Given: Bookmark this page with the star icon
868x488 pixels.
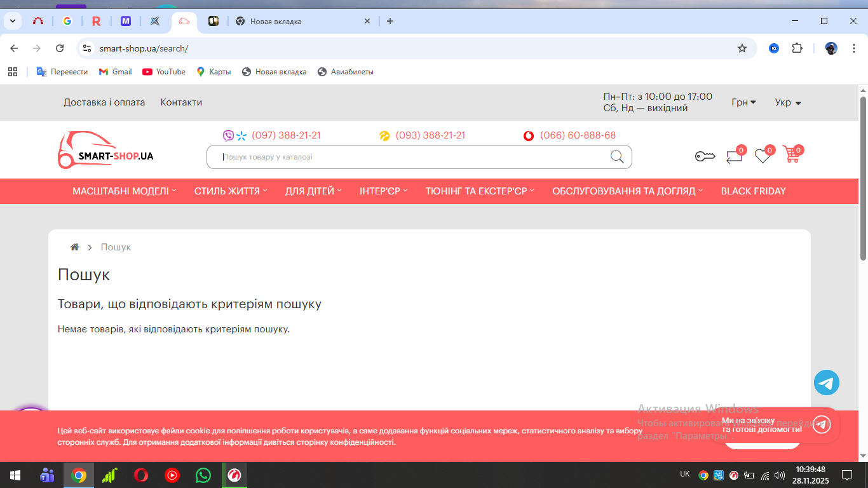Looking at the screenshot, I should 742,48.
